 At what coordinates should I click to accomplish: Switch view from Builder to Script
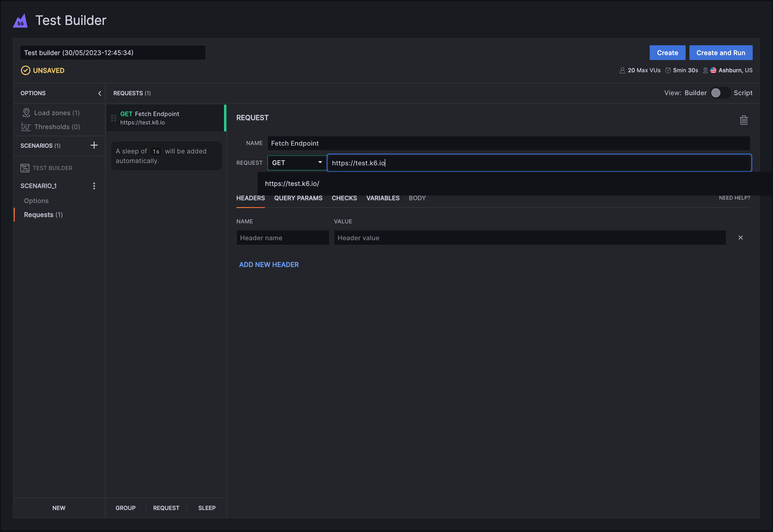pyautogui.click(x=720, y=93)
